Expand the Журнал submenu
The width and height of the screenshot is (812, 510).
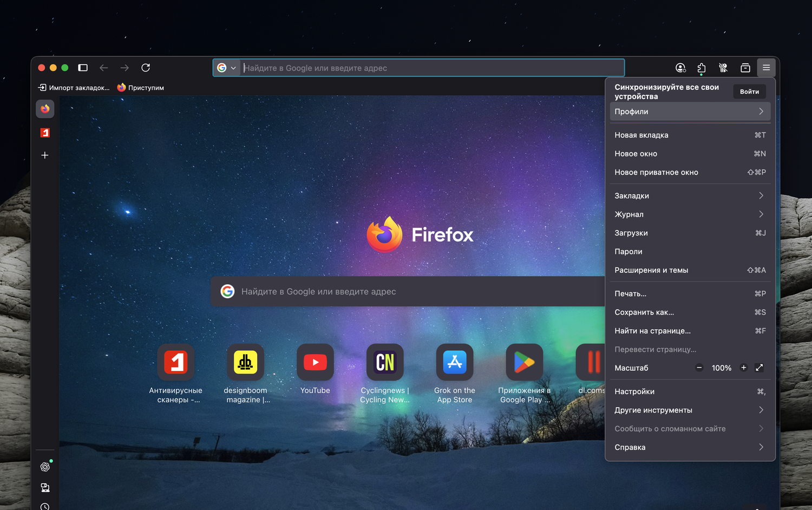click(x=690, y=214)
